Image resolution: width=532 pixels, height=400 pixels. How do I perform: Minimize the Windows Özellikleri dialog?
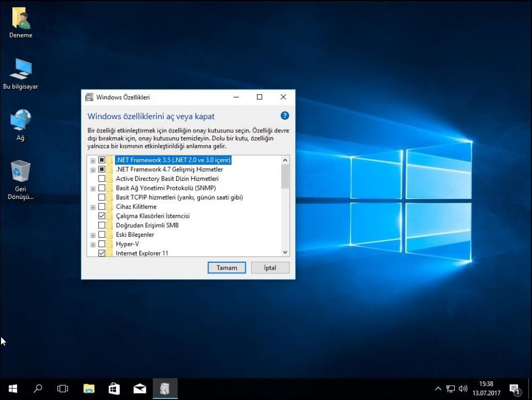tap(236, 97)
